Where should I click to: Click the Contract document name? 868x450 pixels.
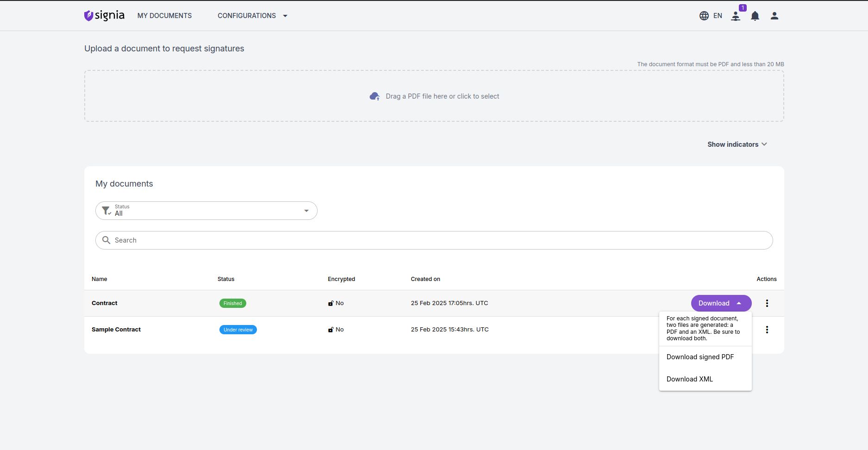click(105, 303)
